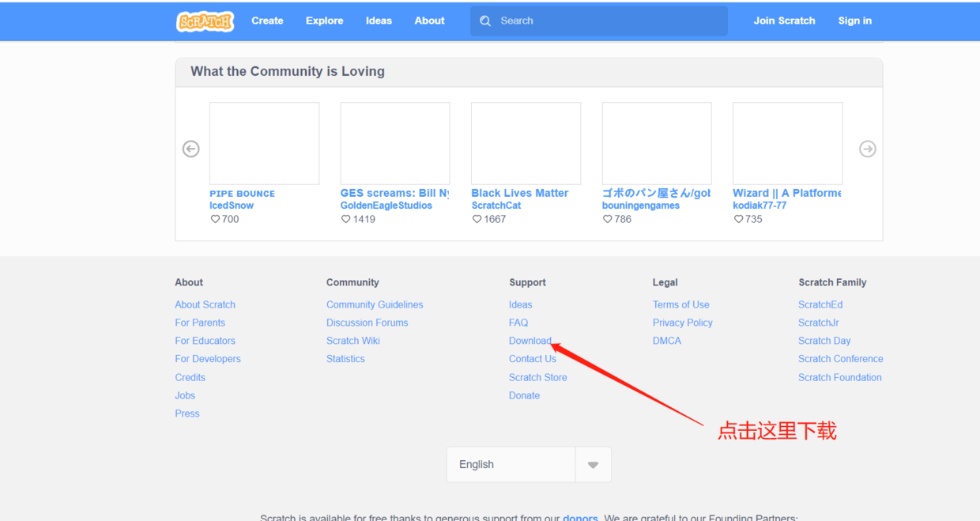Click the Scratch logo
This screenshot has width=980, height=521.
(205, 21)
